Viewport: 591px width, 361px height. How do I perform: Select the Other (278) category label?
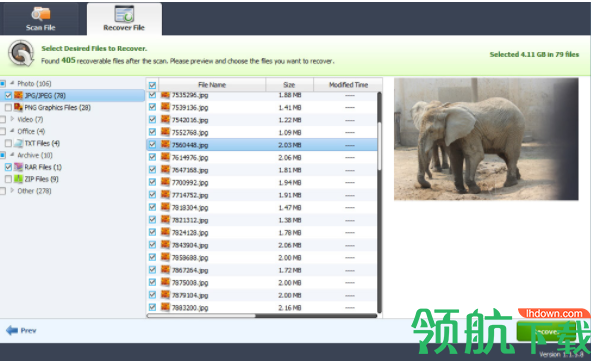coord(34,191)
